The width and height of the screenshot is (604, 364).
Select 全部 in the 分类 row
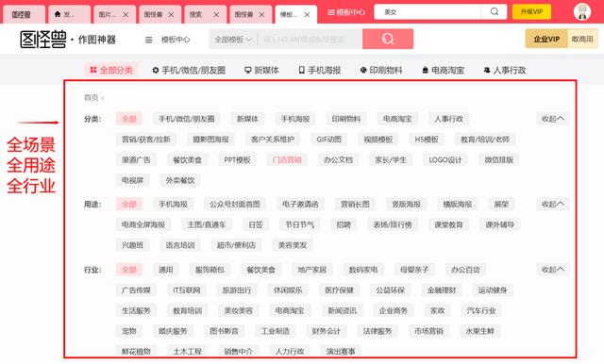[129, 119]
